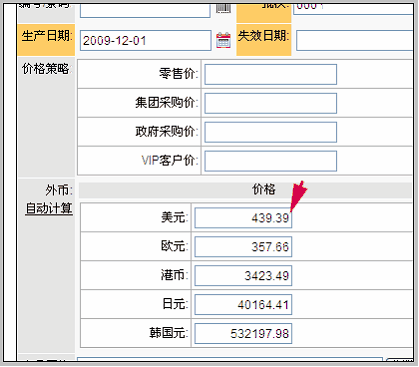
Task: Click the 美元 price field 439.39
Action: click(243, 218)
